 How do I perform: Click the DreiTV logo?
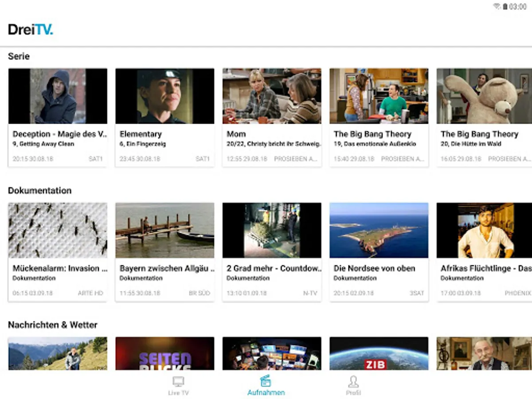point(31,30)
